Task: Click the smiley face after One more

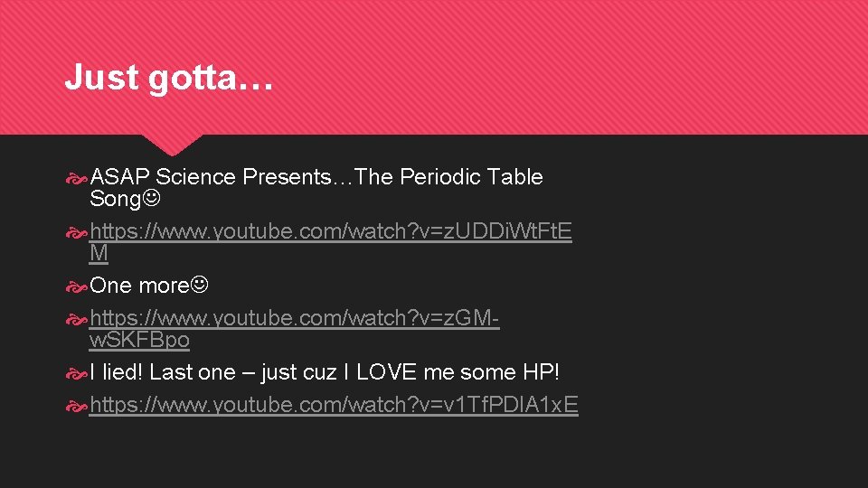Action: [x=199, y=285]
